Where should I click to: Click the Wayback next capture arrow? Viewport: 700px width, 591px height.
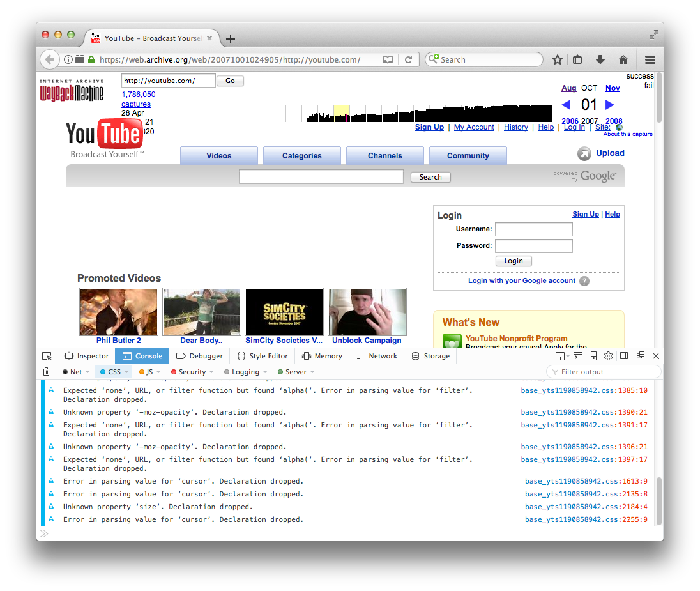[x=609, y=105]
